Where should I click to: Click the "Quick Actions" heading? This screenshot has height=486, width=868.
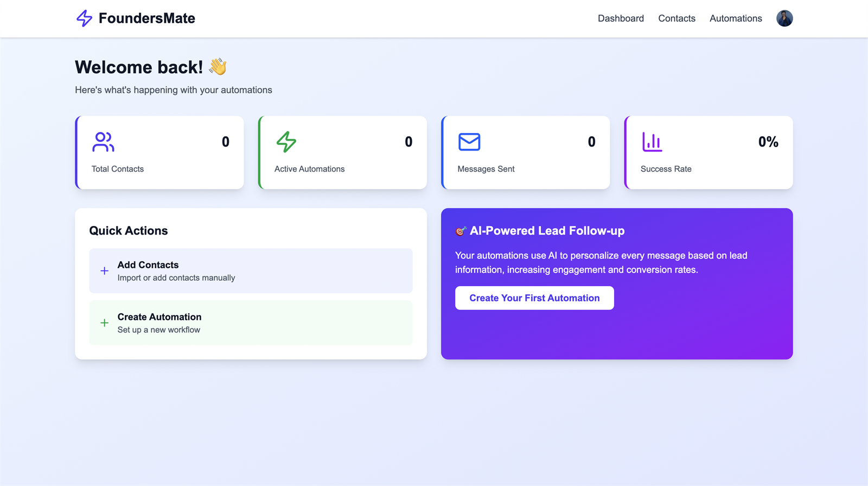[x=129, y=231]
